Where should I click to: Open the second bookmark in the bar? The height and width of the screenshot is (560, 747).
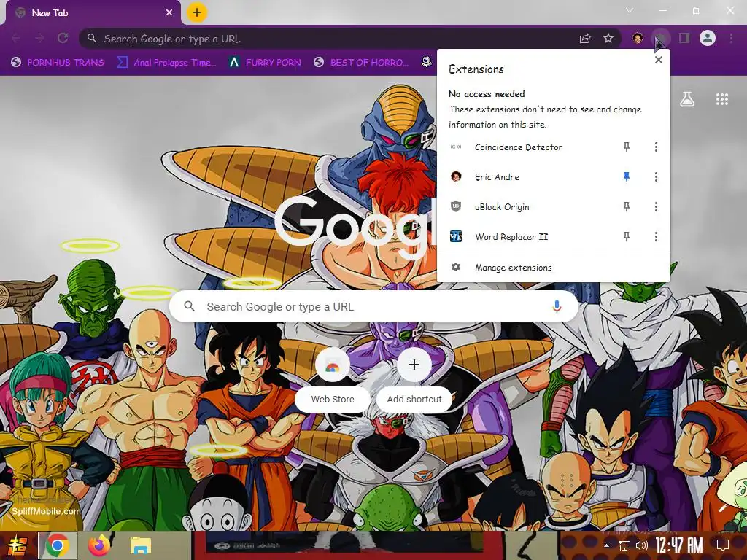coord(167,63)
